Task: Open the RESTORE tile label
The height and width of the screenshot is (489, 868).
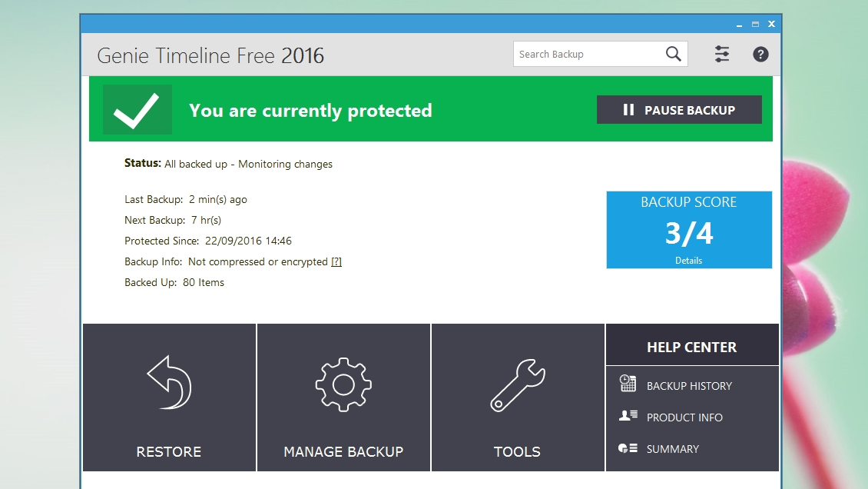Action: click(169, 451)
